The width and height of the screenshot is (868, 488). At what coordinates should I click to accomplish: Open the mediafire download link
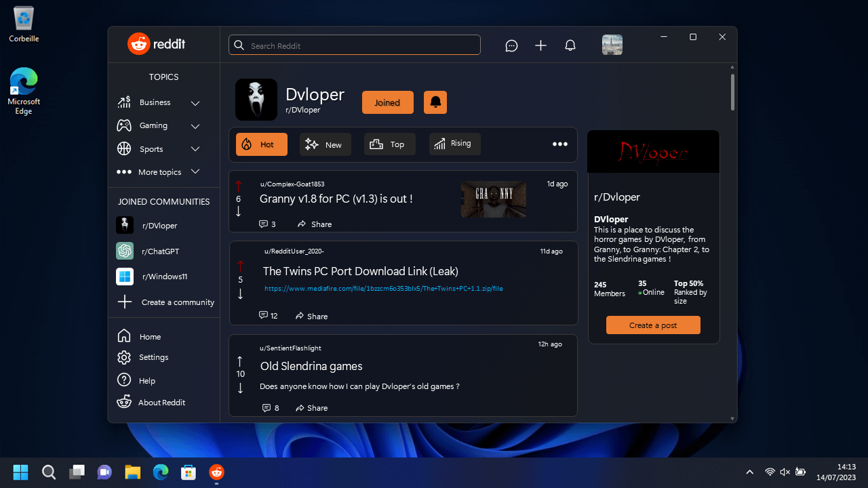point(383,288)
